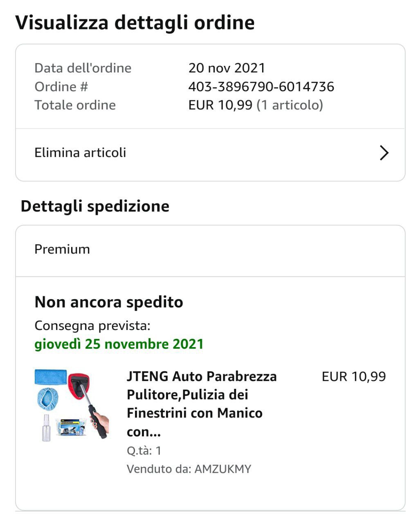Tap the Visualizza dettagli ordine page title
420x524 pixels.
(x=135, y=23)
